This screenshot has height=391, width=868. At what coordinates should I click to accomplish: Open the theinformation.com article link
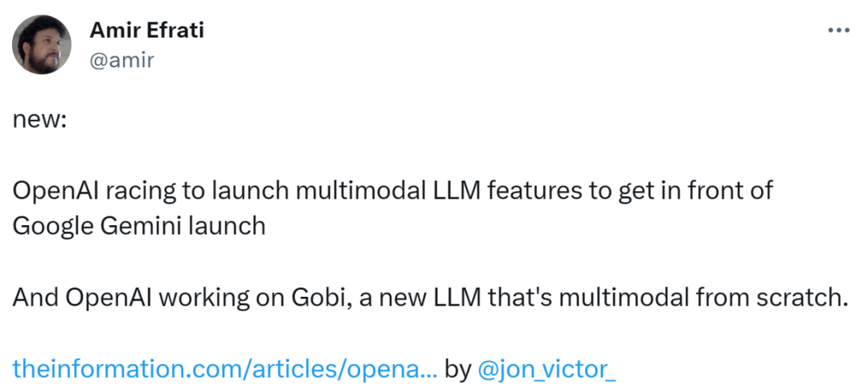tap(225, 369)
